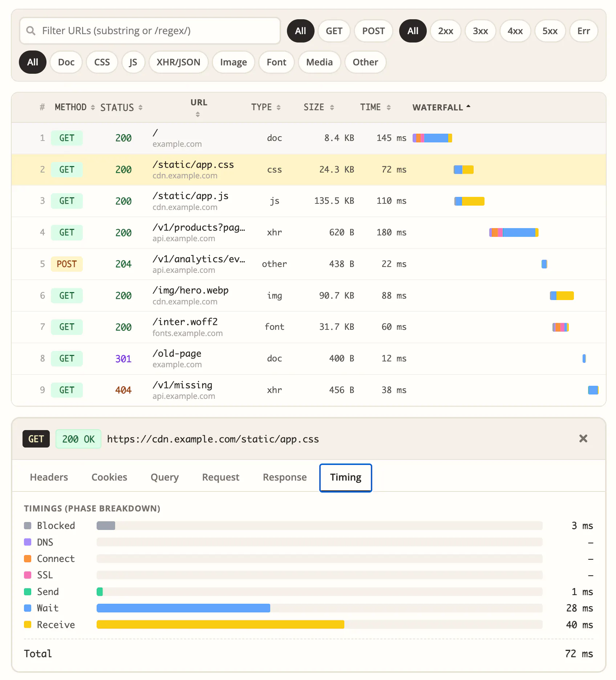Click the DNS purple legend swatch
The height and width of the screenshot is (680, 616).
tap(28, 542)
